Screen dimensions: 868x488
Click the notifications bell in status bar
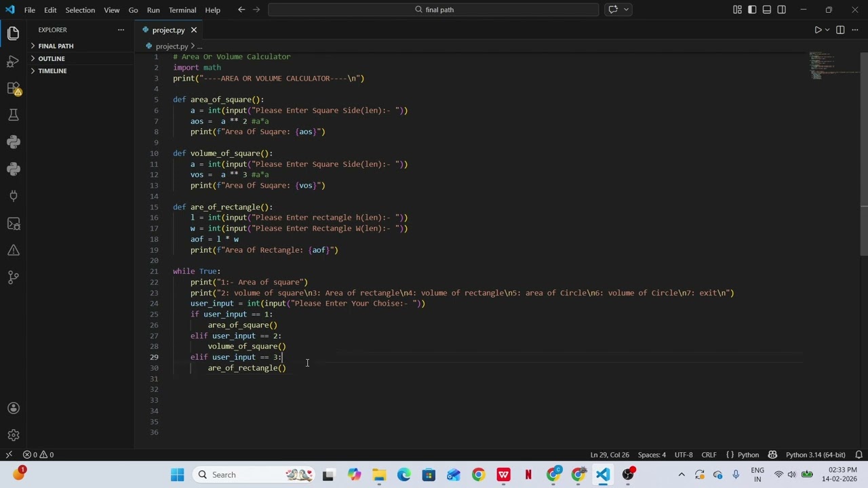point(859,455)
